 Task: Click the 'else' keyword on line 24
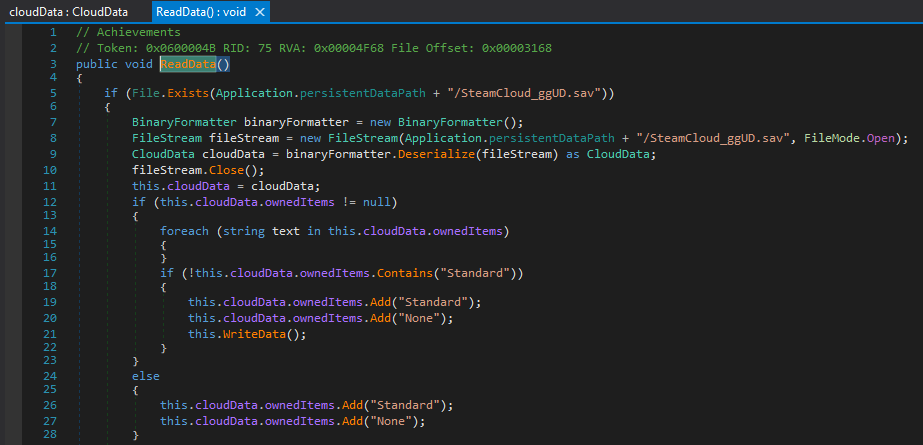[x=145, y=375]
